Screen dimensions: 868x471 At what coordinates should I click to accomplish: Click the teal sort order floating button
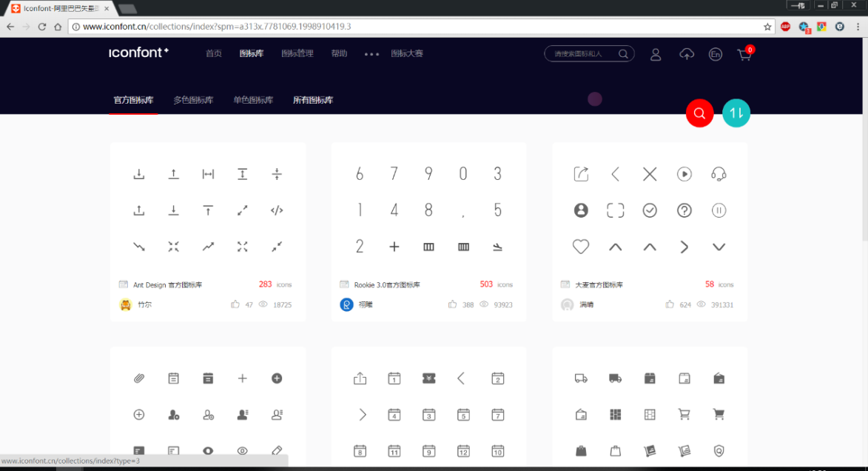pos(736,113)
